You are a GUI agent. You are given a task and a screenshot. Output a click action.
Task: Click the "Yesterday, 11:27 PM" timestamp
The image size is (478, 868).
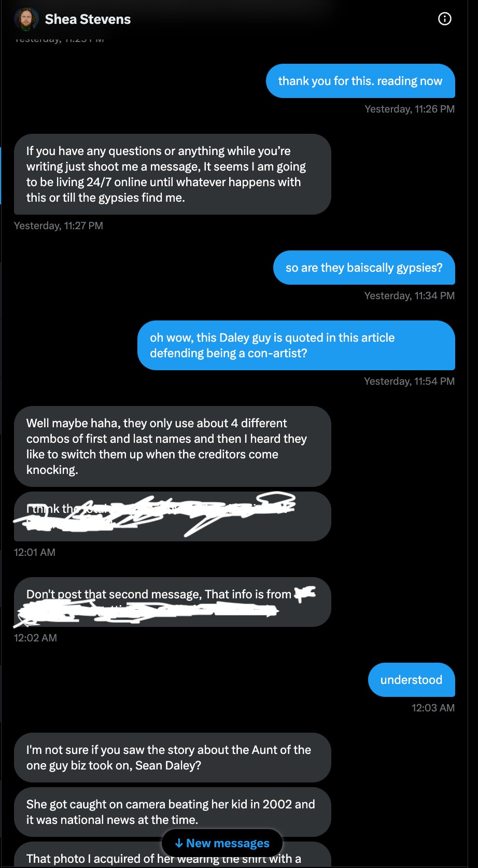[x=59, y=226]
